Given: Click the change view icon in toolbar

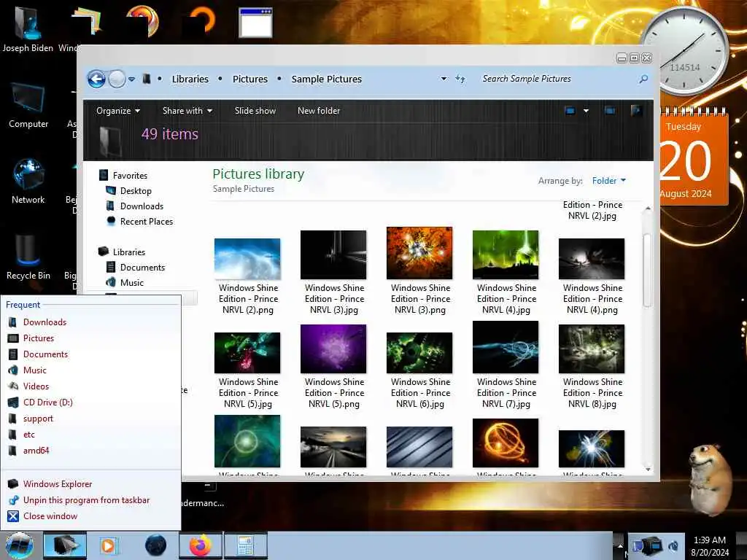Looking at the screenshot, I should pos(570,111).
